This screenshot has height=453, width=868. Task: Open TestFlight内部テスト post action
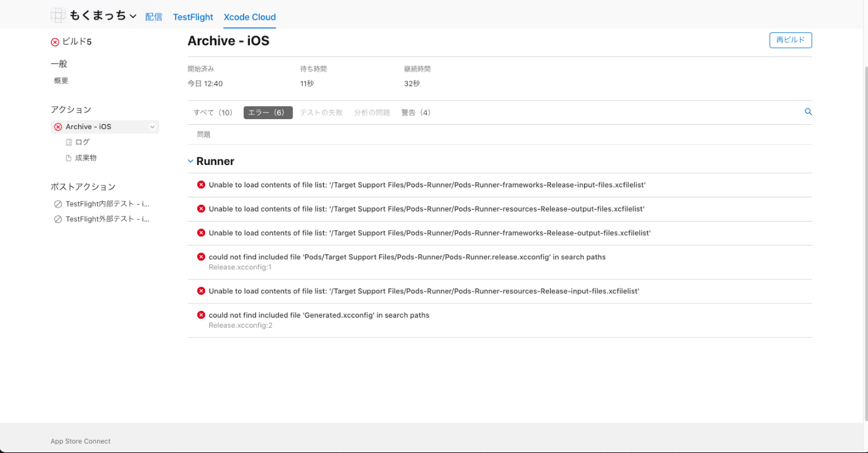(x=107, y=204)
